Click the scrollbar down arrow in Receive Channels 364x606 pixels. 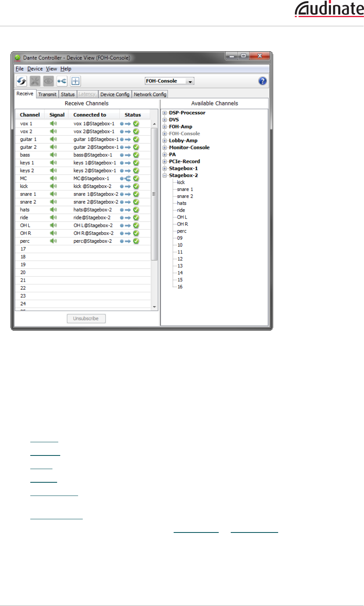pyautogui.click(x=154, y=307)
